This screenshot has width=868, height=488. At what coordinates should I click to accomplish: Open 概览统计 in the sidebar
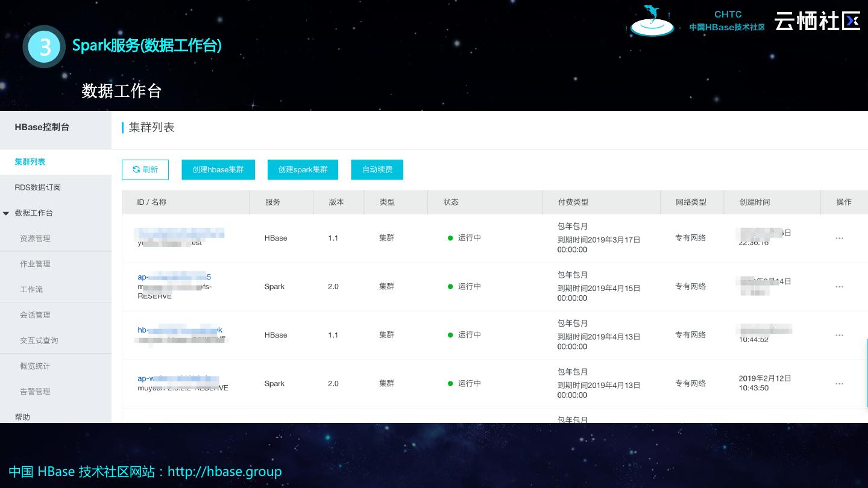point(35,366)
